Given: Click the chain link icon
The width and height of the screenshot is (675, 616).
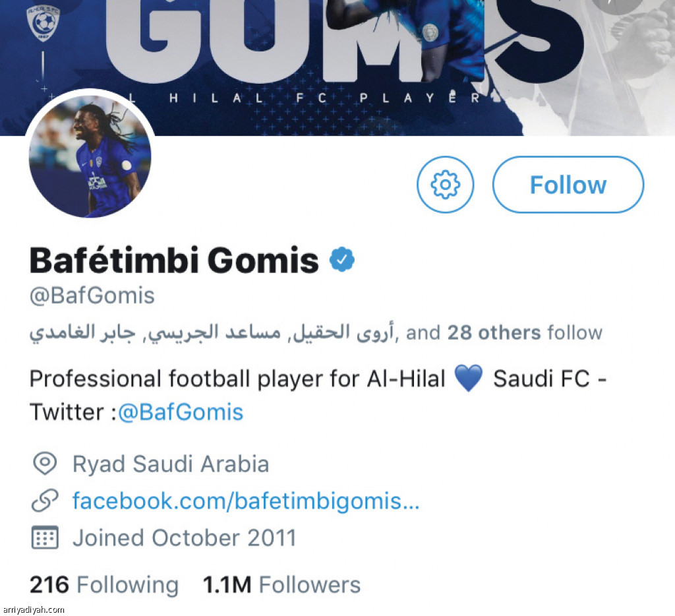Looking at the screenshot, I should [x=45, y=501].
